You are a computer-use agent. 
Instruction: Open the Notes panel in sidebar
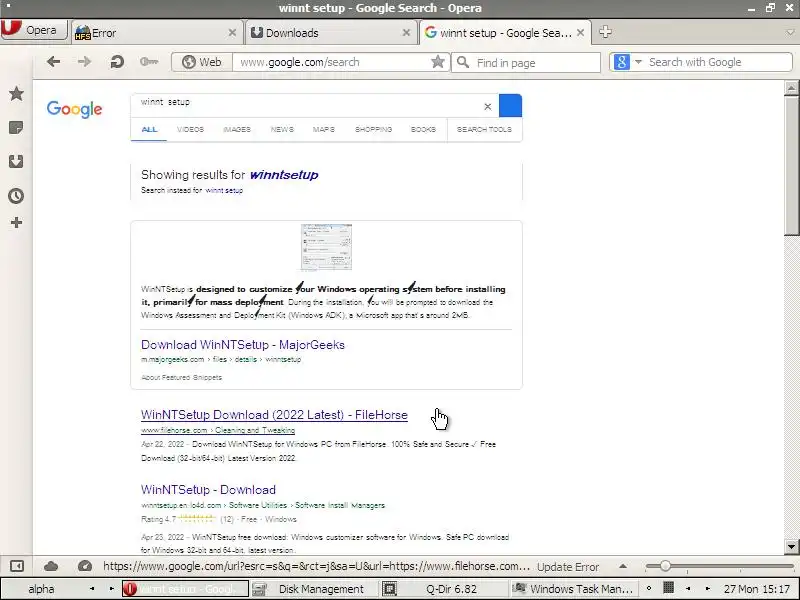16,128
